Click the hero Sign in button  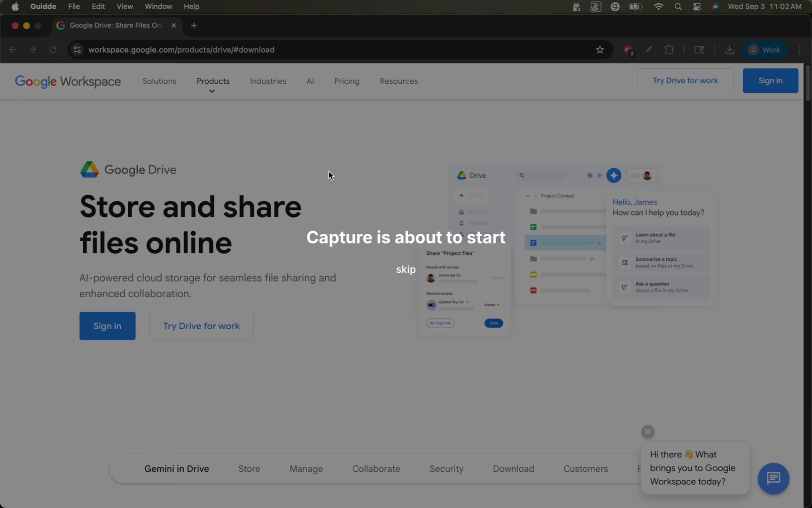coord(107,326)
